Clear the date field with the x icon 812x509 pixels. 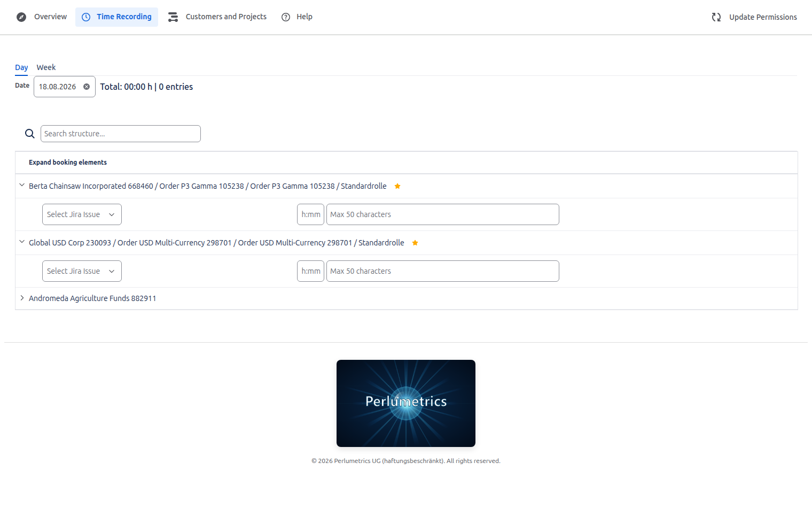pyautogui.click(x=87, y=87)
